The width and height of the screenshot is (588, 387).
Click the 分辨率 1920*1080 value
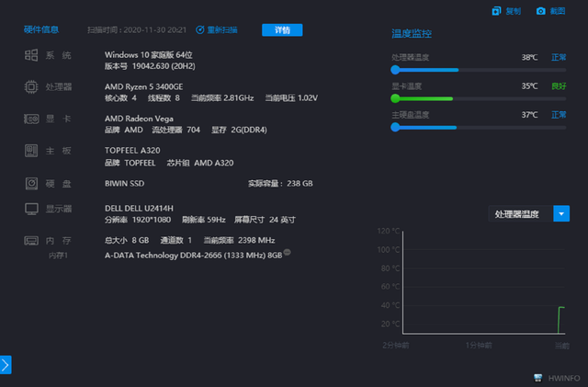[x=138, y=220]
